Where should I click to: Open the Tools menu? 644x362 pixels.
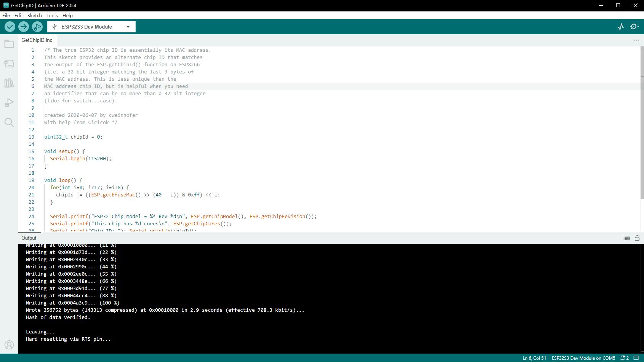click(52, 16)
